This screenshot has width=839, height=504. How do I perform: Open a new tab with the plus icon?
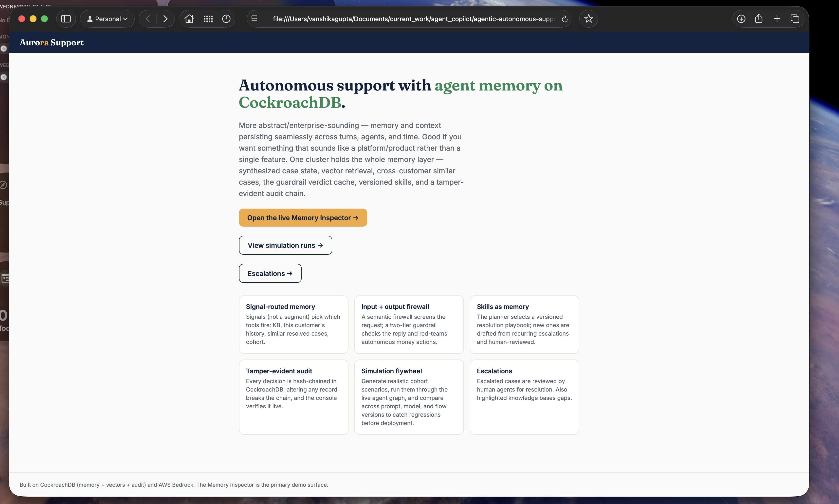(777, 19)
